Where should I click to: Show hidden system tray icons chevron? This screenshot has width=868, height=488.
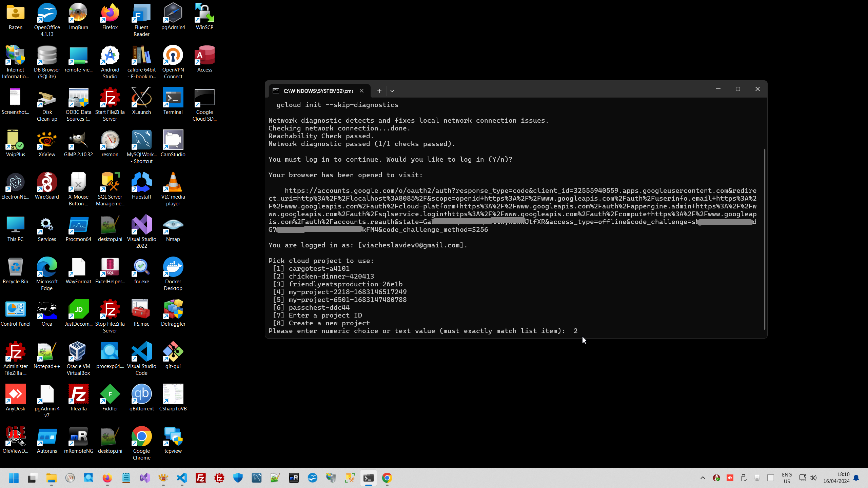(x=703, y=478)
